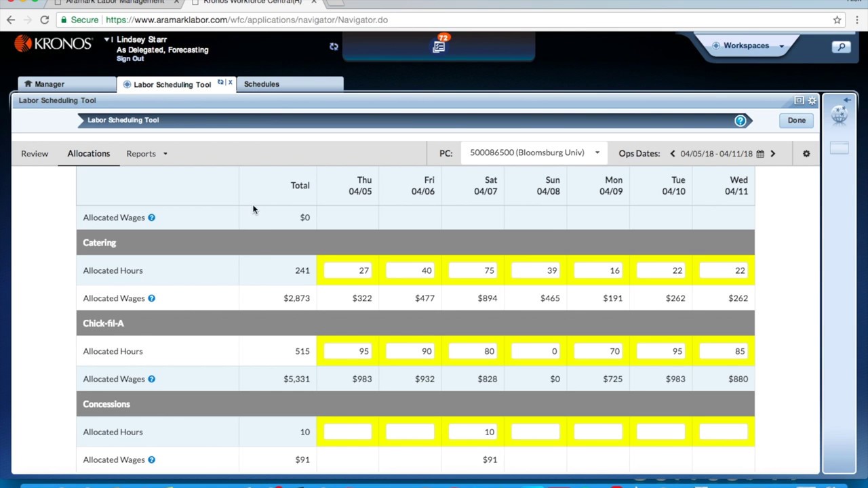868x488 pixels.
Task: Edit Chick-fil-A hours for Wed 04/11
Action: (x=724, y=351)
